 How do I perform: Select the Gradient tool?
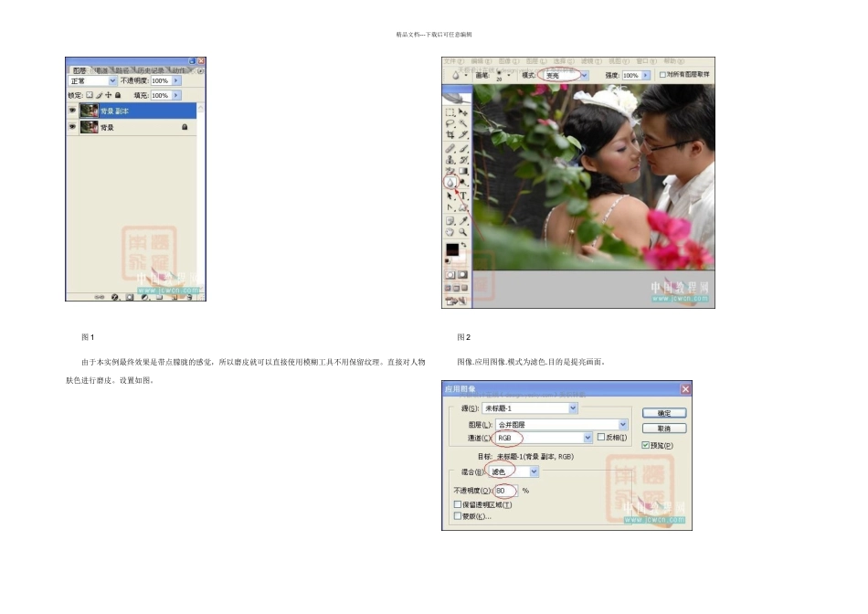tap(463, 171)
